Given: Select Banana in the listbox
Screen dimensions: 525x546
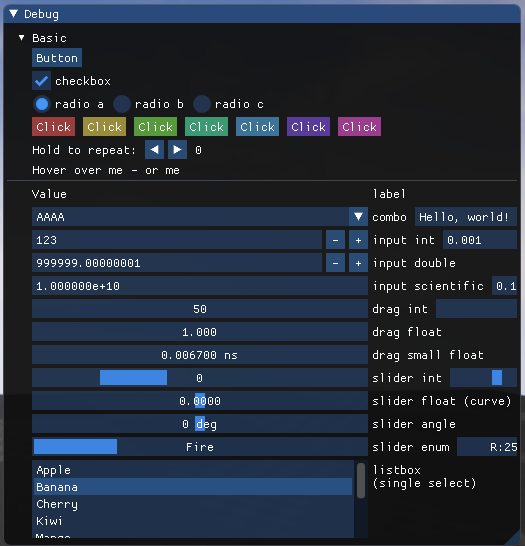Looking at the screenshot, I should click(193, 487).
